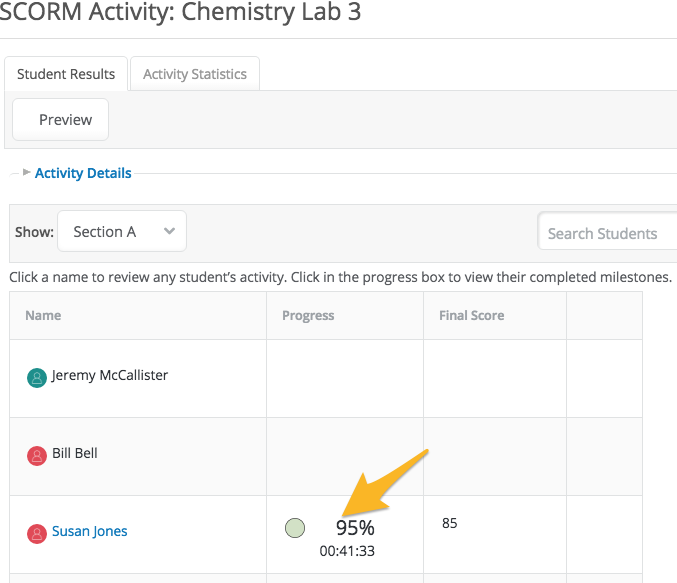The width and height of the screenshot is (677, 583).
Task: Click the Name column header
Action: [43, 315]
